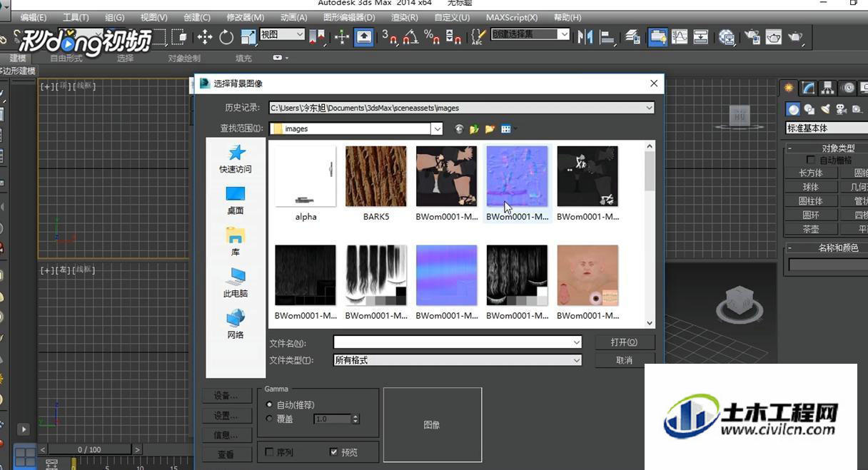
Task: Click the 打开(O) button
Action: 624,342
